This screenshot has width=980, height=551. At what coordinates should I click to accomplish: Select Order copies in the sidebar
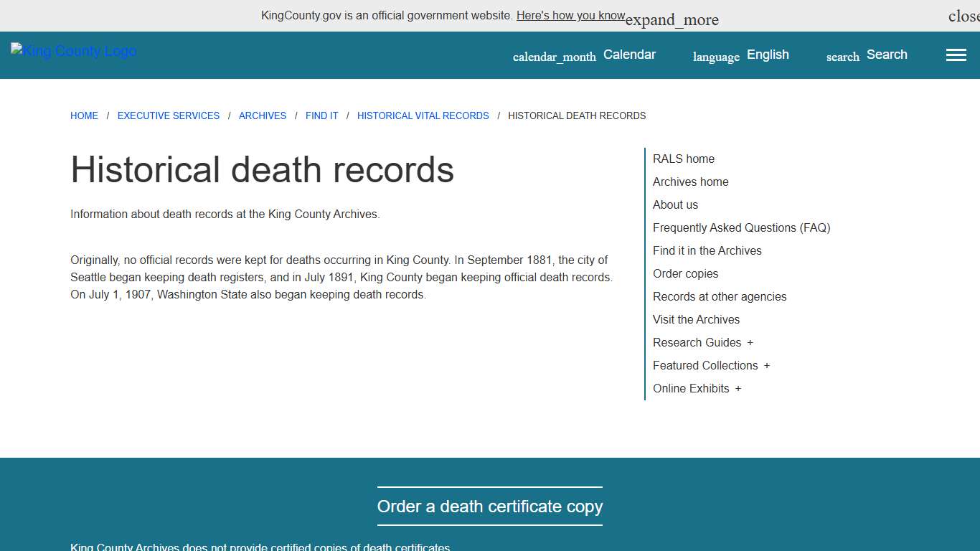tap(685, 273)
